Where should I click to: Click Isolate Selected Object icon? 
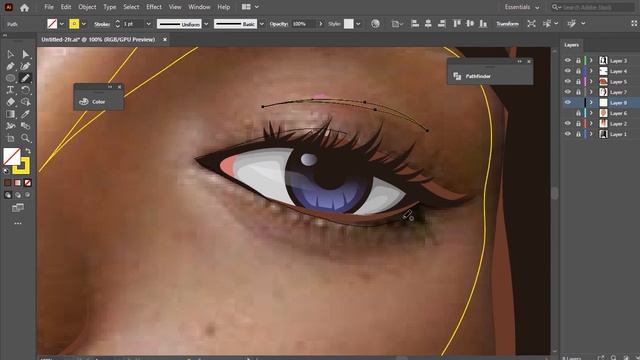531,24
